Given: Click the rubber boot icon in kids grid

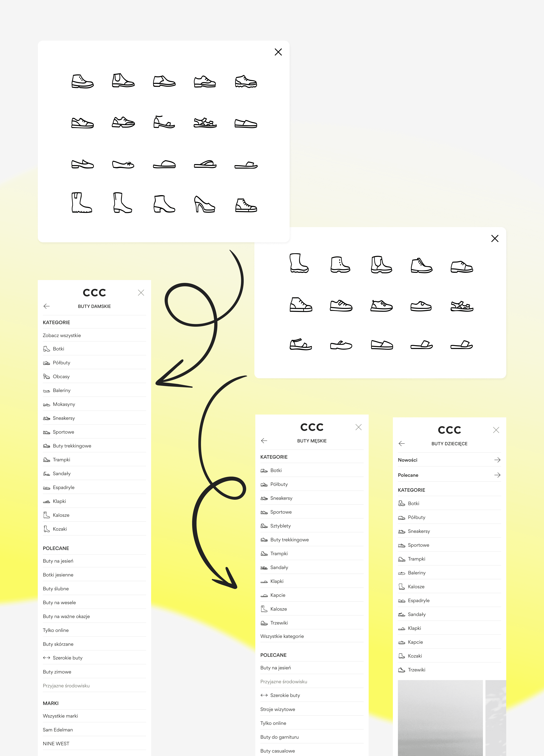Looking at the screenshot, I should (x=299, y=263).
